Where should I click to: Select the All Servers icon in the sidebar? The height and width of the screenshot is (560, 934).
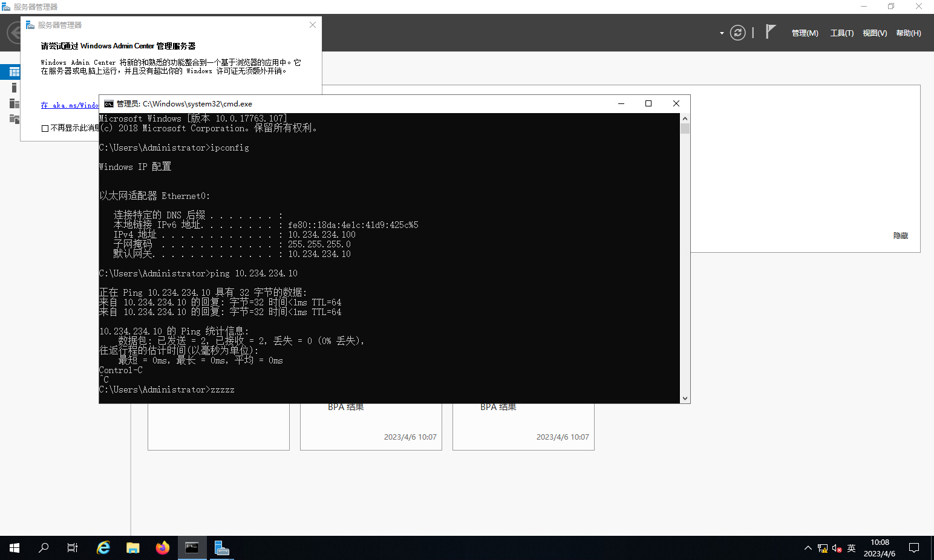tap(14, 103)
